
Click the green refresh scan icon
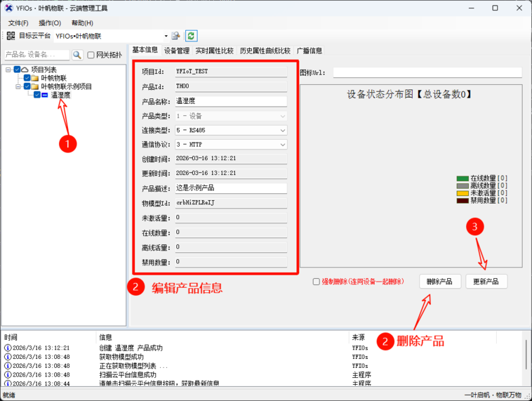click(x=191, y=36)
